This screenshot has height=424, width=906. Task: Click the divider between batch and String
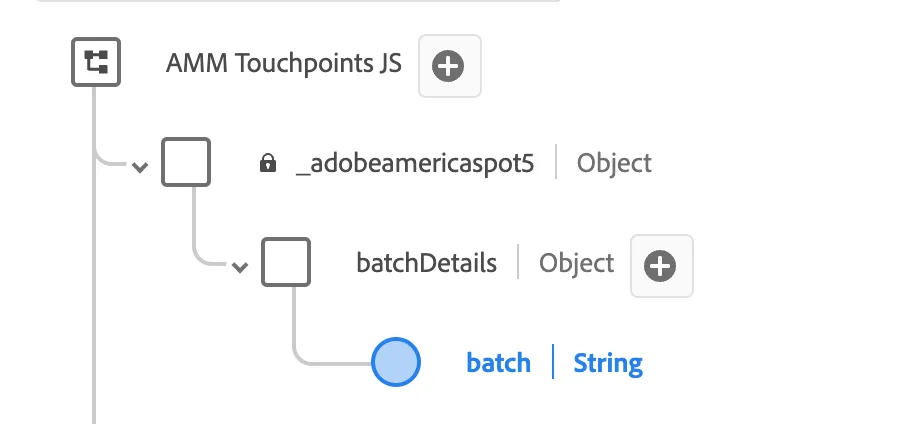pos(553,362)
